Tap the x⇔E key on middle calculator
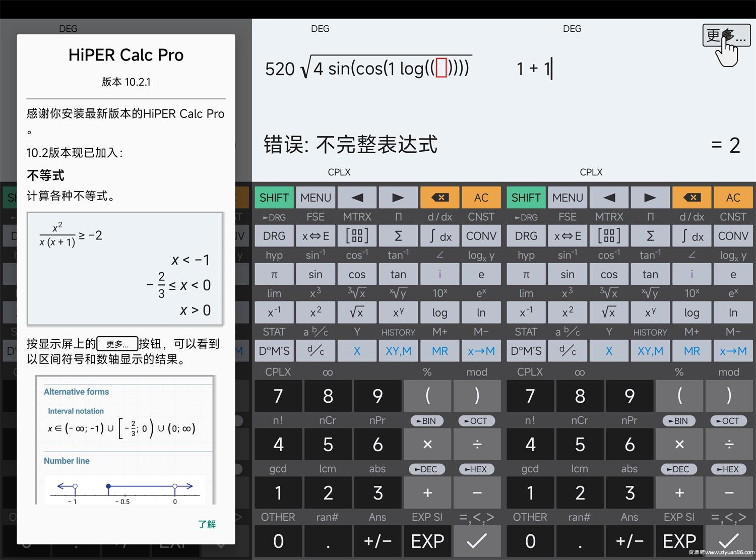This screenshot has height=560, width=756. point(316,236)
